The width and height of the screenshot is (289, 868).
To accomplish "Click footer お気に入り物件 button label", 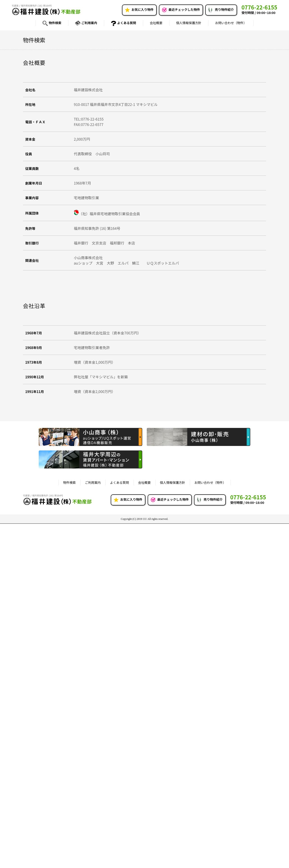I will [x=131, y=499].
